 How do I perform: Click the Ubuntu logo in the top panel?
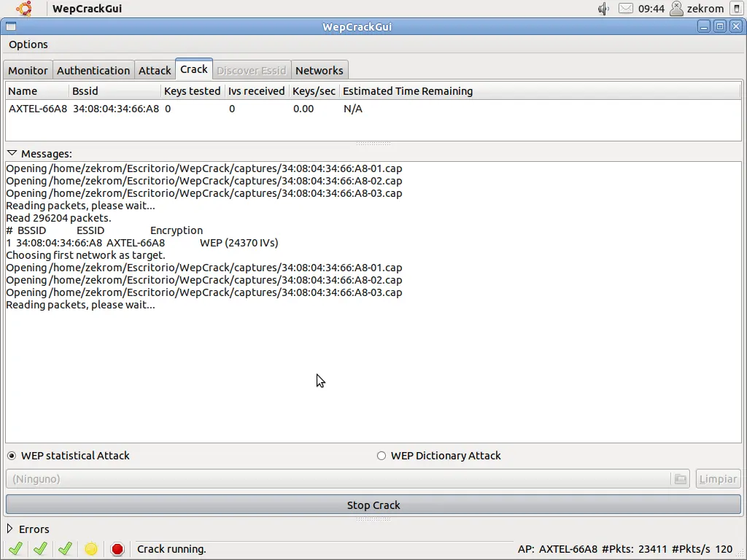(23, 9)
